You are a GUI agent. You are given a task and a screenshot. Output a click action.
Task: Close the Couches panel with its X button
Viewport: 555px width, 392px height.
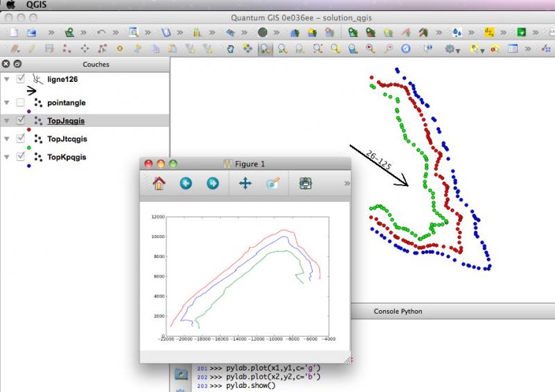pyautogui.click(x=6, y=64)
